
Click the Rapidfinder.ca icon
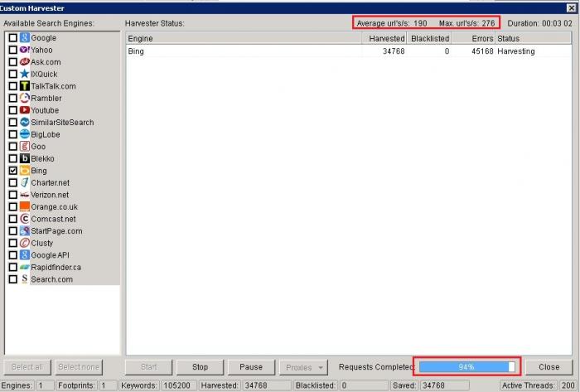[x=24, y=267]
